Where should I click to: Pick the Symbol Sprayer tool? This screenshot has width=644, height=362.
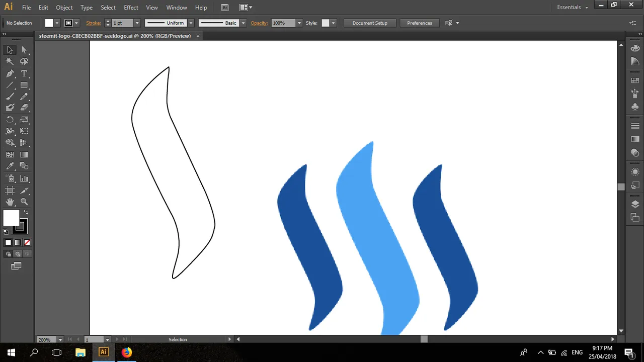click(10, 178)
